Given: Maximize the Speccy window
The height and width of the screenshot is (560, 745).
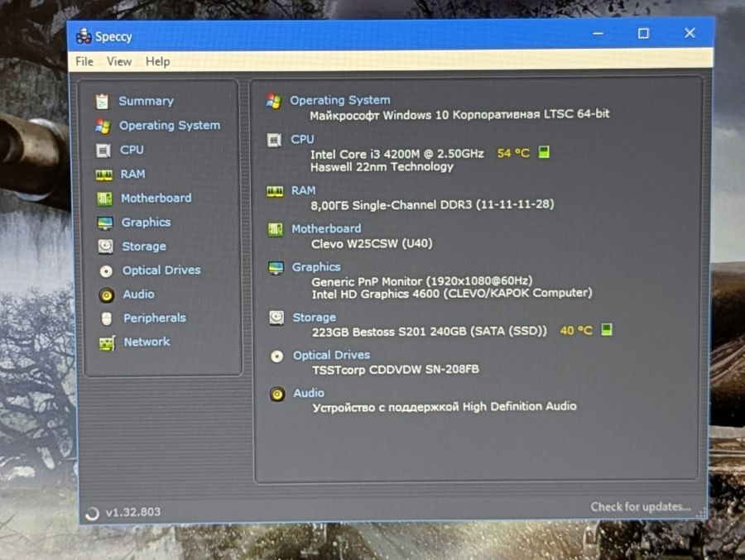Looking at the screenshot, I should tap(643, 33).
